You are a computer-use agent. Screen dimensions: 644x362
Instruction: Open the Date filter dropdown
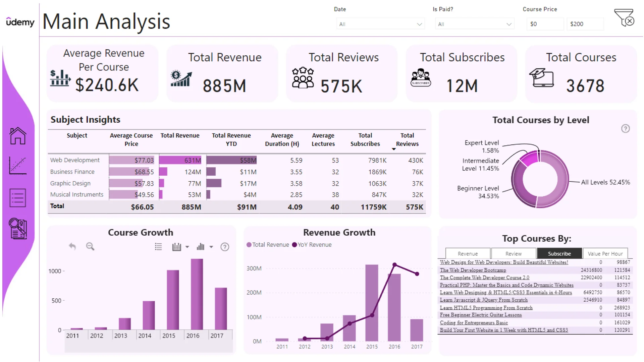coord(381,24)
